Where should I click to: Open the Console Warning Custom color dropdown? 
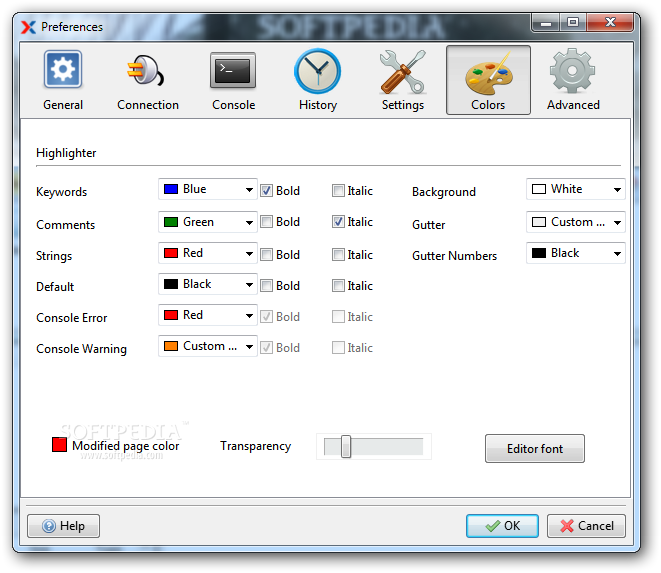click(x=208, y=346)
